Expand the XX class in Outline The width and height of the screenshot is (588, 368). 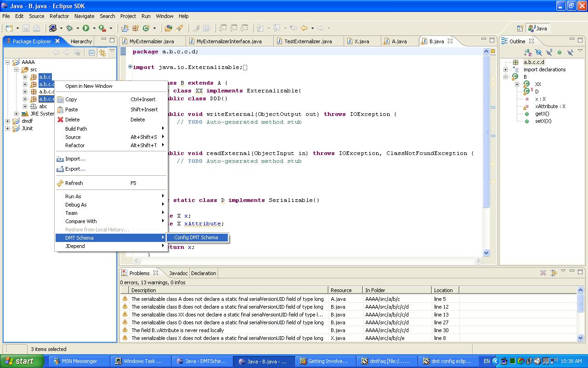coord(517,84)
